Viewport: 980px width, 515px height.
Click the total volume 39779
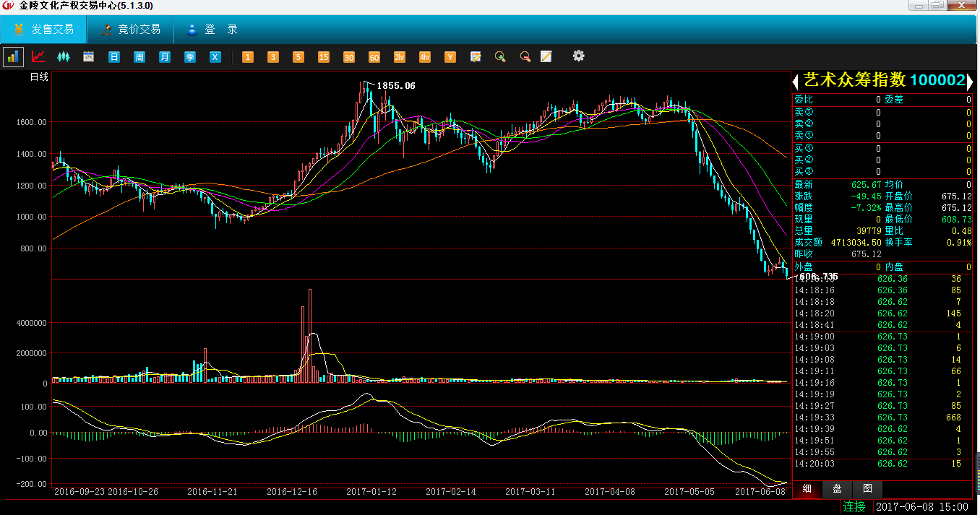coord(868,231)
